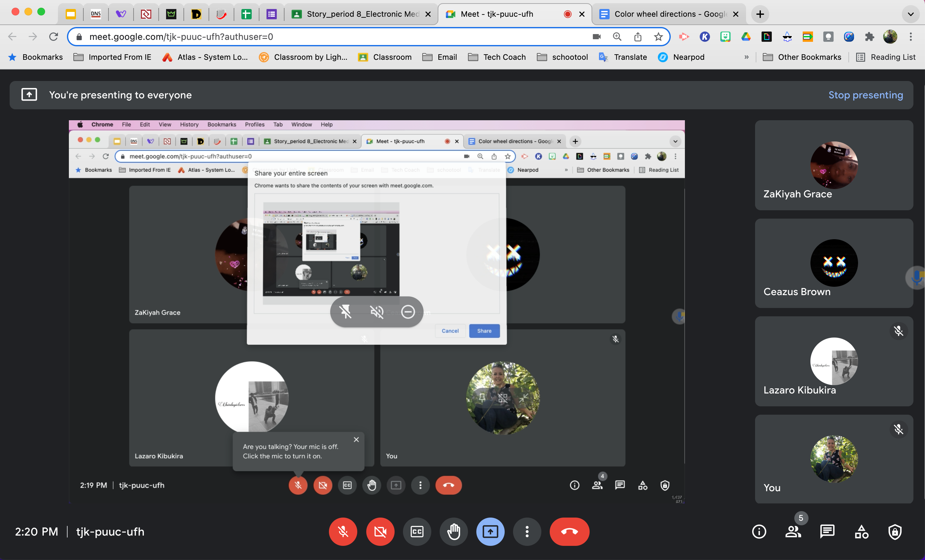Mute microphone toggle in bottom bar
This screenshot has width=925, height=560.
pos(343,531)
